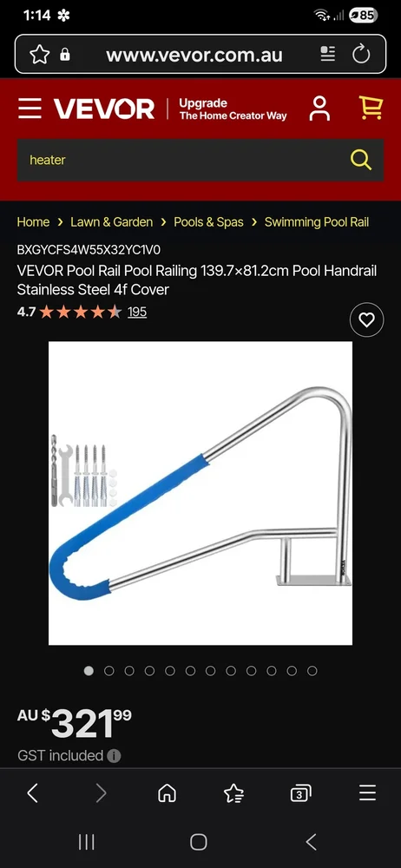Bookmark page with star icon in address bar

[39, 54]
